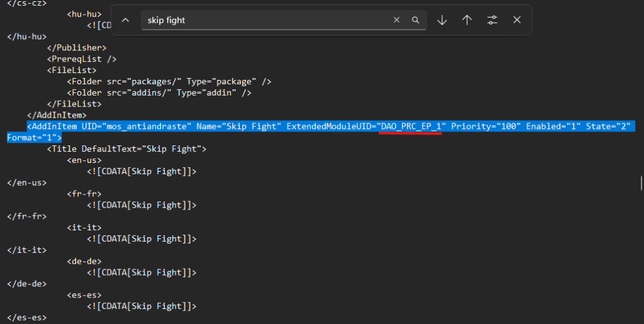This screenshot has width=644, height=324.
Task: Click the Enabled="1" attribute
Action: 553,126
